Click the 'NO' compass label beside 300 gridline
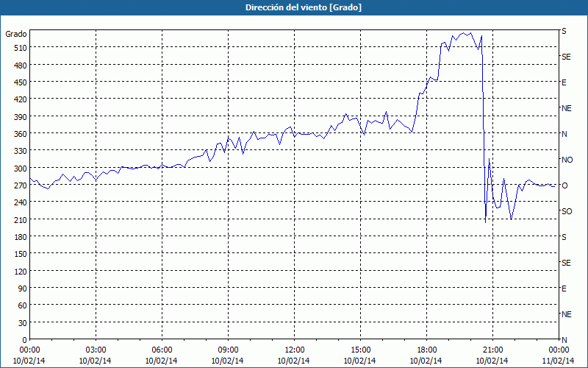 (567, 160)
